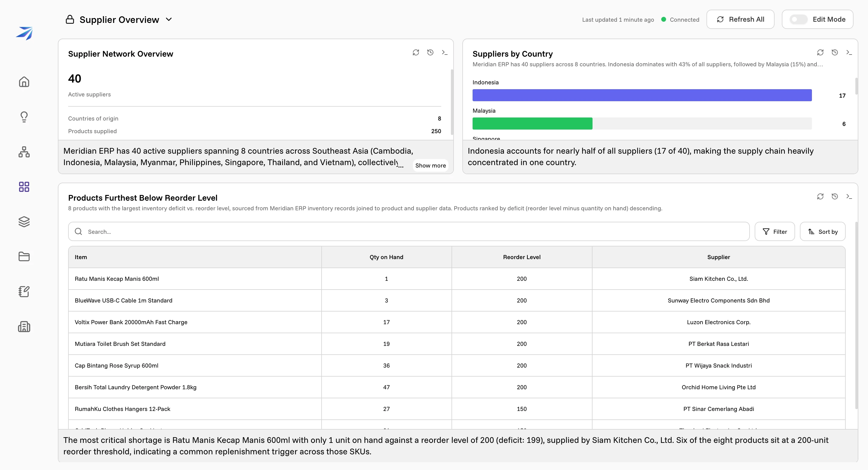This screenshot has height=470, width=868.
Task: Click supplier Orchid Home Living Pte Ltd
Action: pos(719,387)
